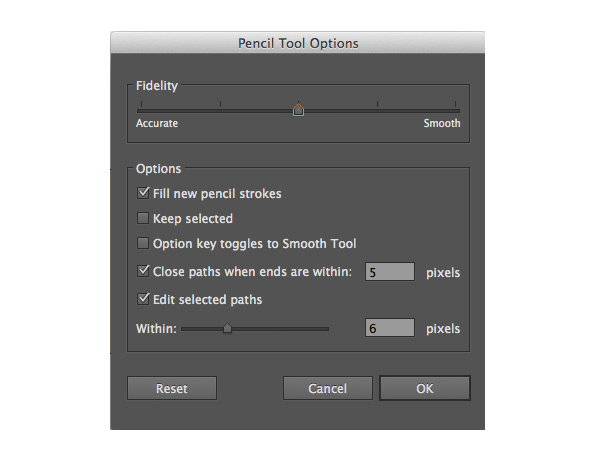Click the Within pixel field showing 6

point(389,328)
